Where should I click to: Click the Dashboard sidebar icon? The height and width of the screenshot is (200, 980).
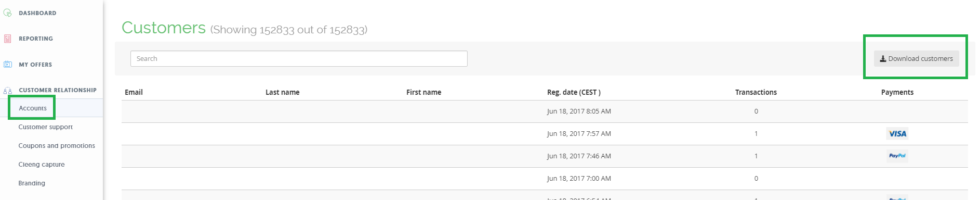[7, 12]
